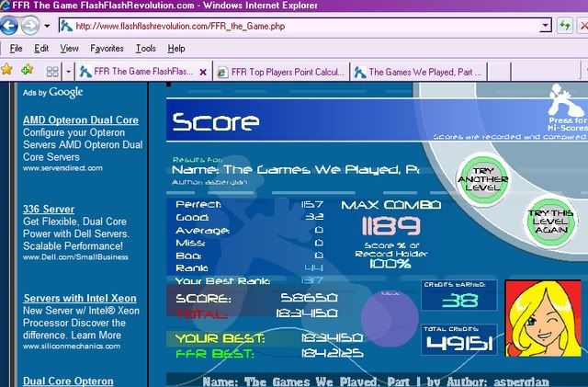
Task: Open the recent pages dropdown beside Forward
Action: pos(46,26)
